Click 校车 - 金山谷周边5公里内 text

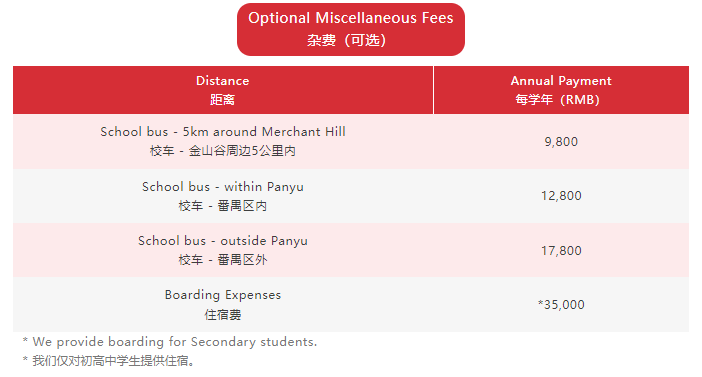click(x=223, y=151)
